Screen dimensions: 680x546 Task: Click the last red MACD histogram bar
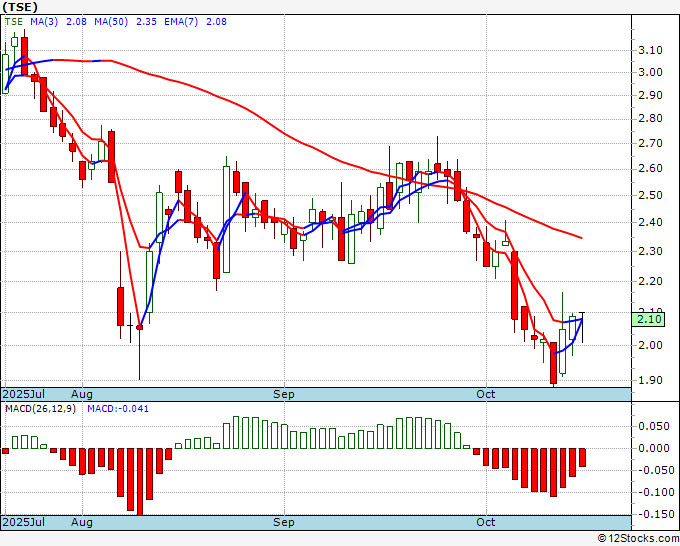(582, 458)
